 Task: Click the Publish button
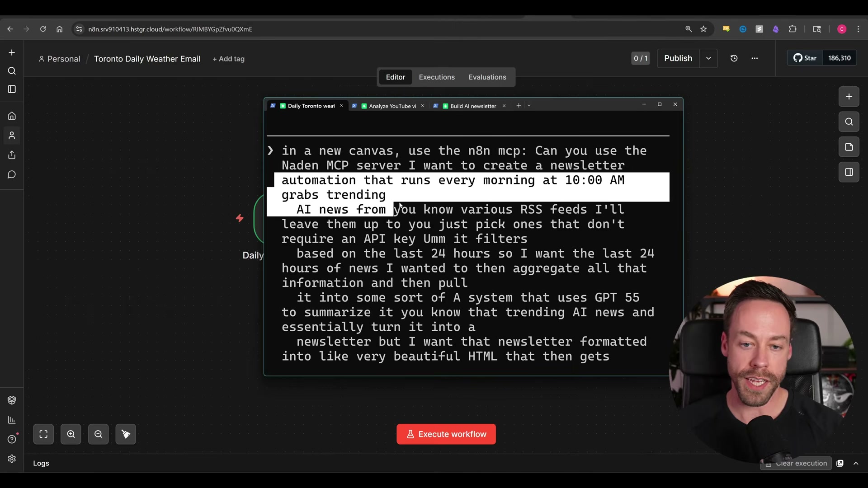pyautogui.click(x=678, y=58)
